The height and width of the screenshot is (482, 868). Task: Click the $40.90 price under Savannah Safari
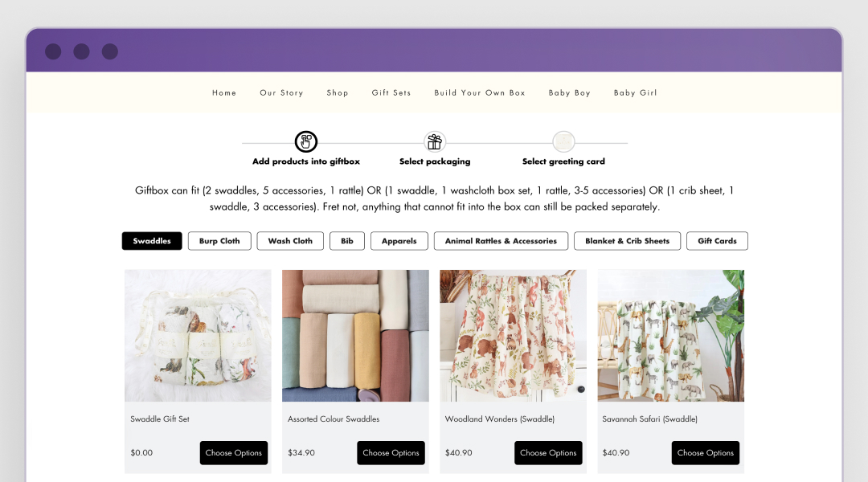[616, 452]
